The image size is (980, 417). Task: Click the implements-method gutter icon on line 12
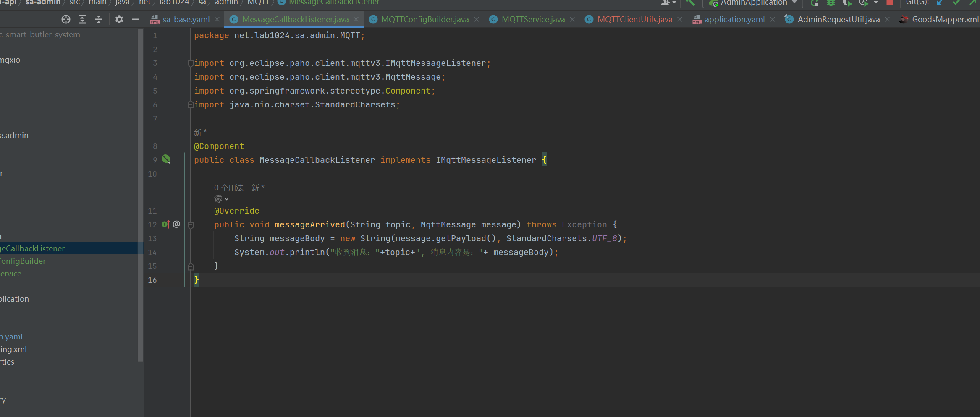click(x=166, y=224)
